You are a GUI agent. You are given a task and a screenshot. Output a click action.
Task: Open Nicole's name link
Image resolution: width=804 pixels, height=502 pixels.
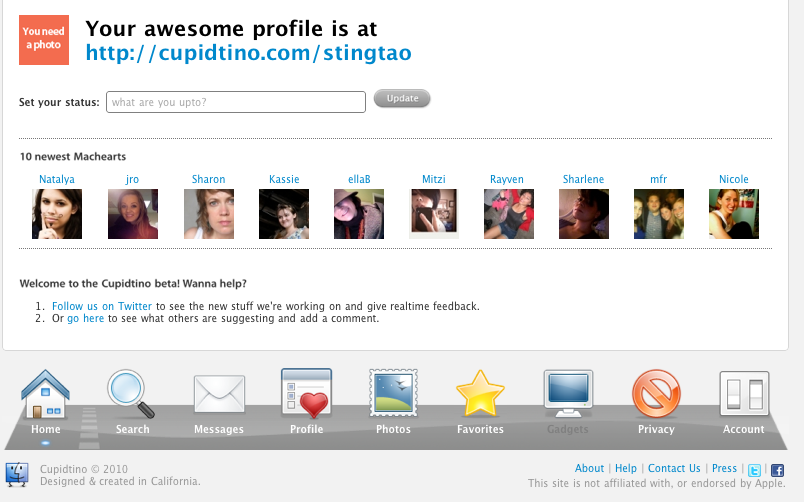click(x=734, y=179)
